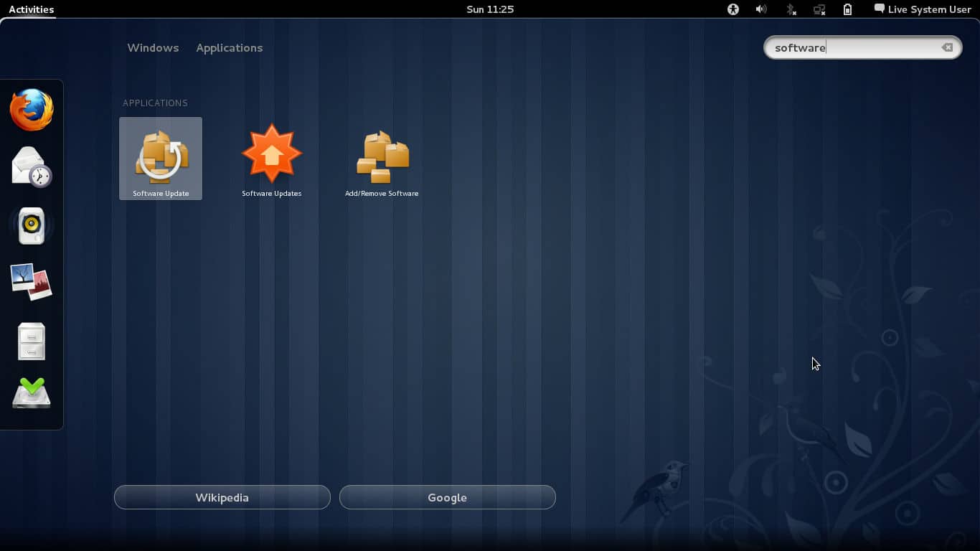Search Wikipedia for the typed term

click(x=222, y=497)
